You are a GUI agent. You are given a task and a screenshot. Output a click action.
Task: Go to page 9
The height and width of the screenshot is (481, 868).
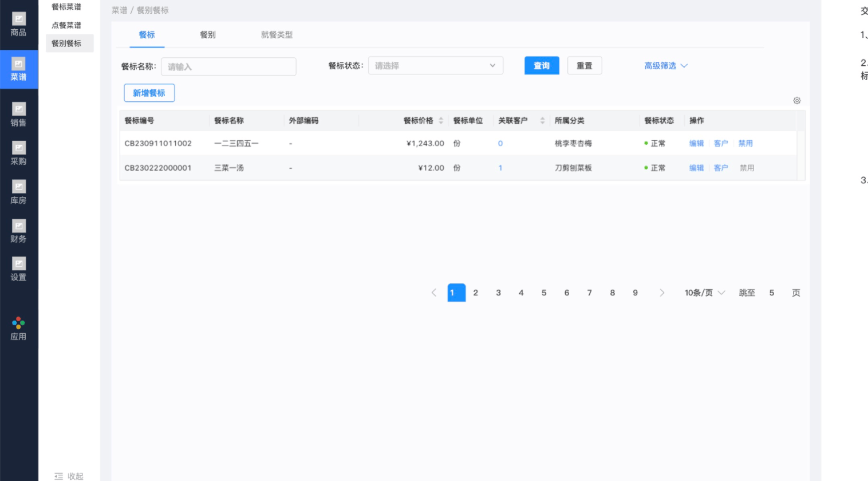[x=636, y=293]
